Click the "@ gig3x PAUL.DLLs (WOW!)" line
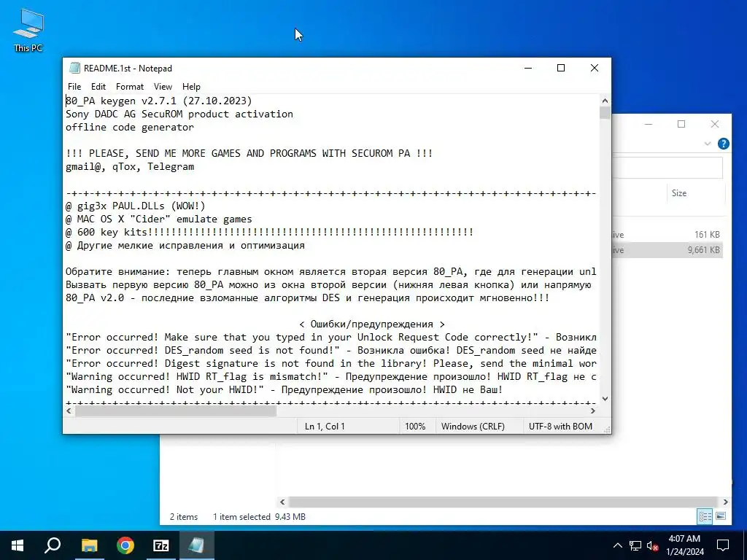Screen dimensions: 747x560 coord(135,206)
